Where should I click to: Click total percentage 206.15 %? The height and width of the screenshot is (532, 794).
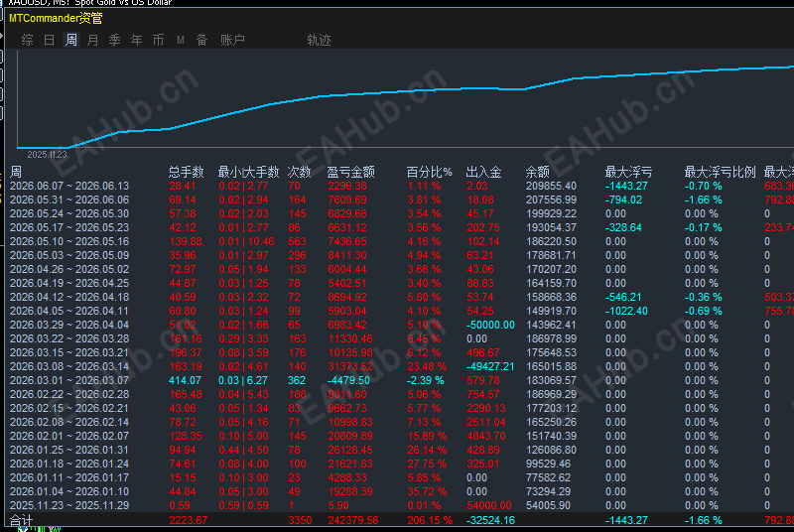point(430,520)
